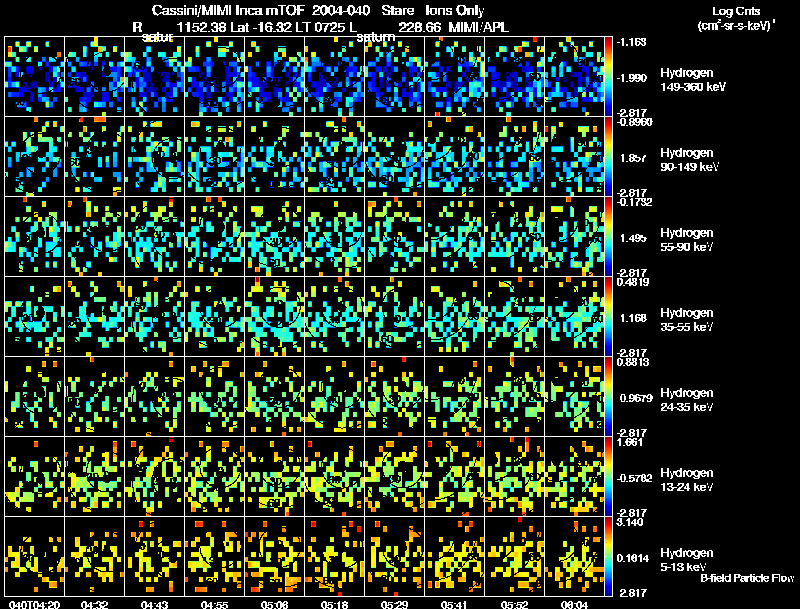Click the 'B-field Particle Flow' legend text

(x=747, y=578)
